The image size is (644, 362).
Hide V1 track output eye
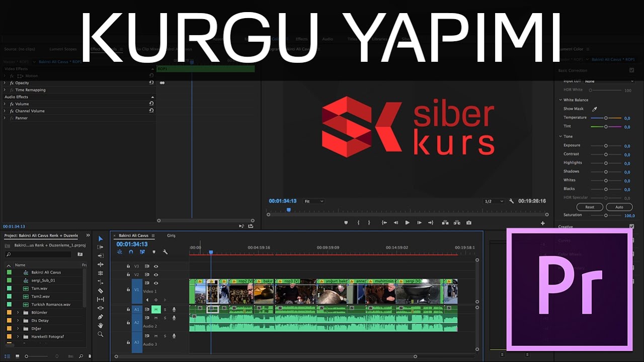[x=156, y=283]
